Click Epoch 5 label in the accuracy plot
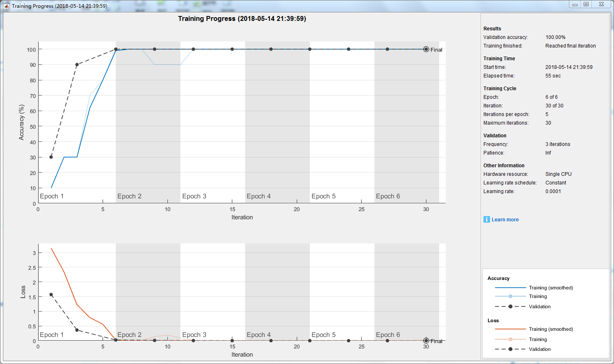The height and width of the screenshot is (364, 614). pos(323,196)
